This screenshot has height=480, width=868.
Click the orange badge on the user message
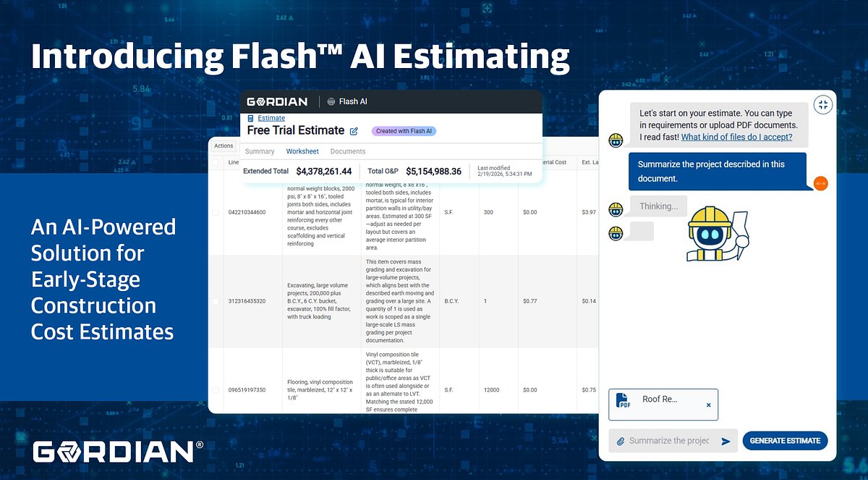[x=820, y=184]
